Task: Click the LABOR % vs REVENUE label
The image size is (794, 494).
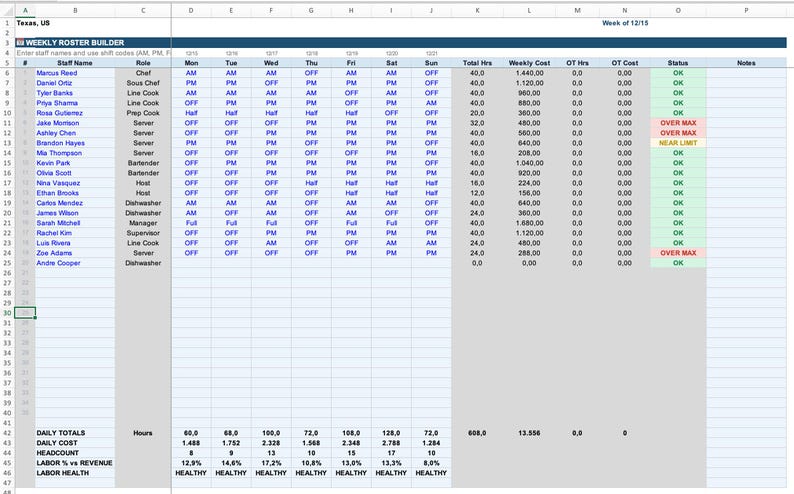Action: 74,463
